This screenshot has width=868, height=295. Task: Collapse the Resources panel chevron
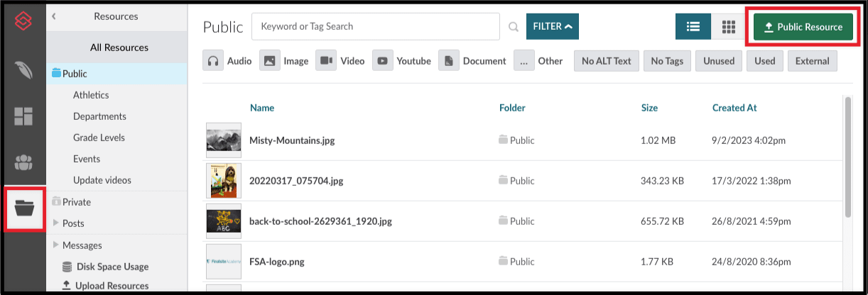coord(55,16)
